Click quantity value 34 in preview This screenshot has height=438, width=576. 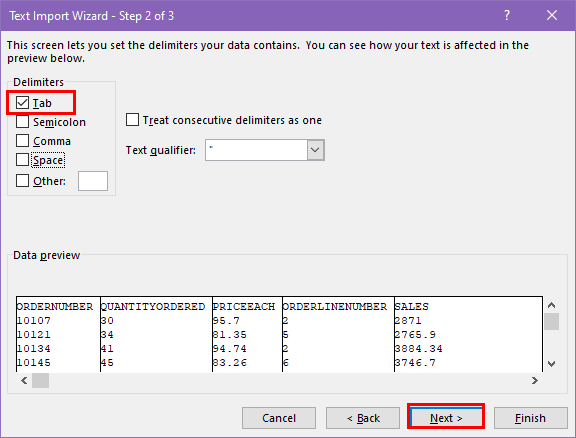coord(107,334)
